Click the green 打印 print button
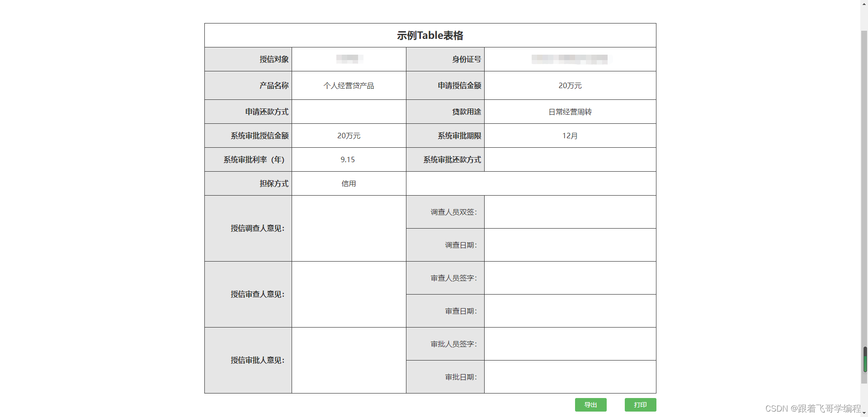Screen dimensions: 868x417 (x=640, y=405)
